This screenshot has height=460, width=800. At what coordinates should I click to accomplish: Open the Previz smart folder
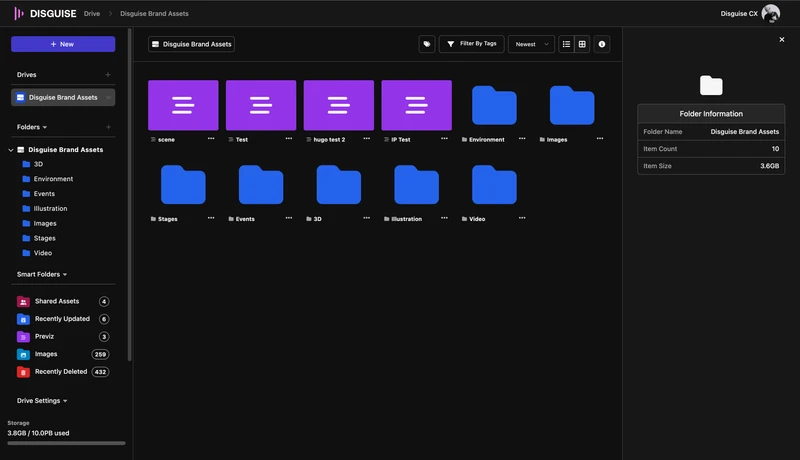(x=63, y=337)
